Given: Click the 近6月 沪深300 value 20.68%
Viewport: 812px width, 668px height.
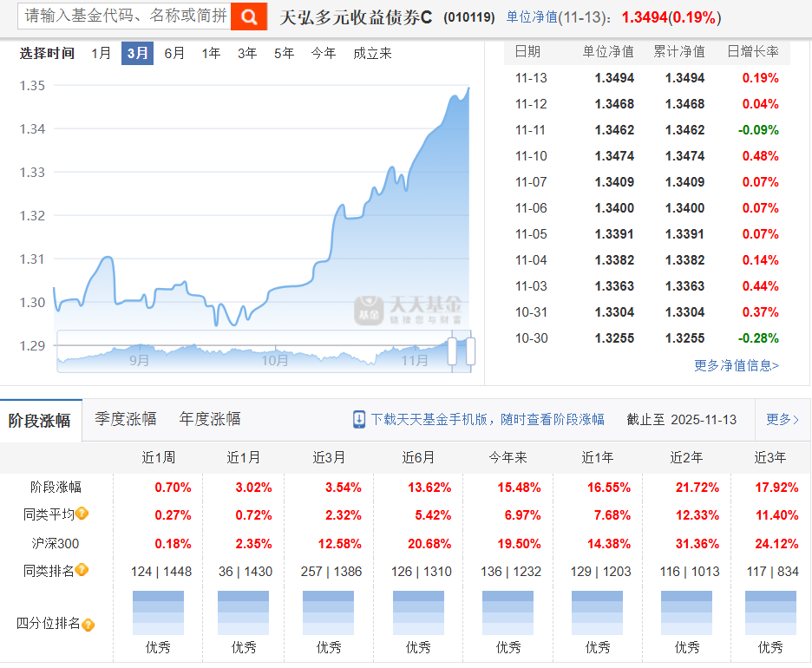Looking at the screenshot, I should click(x=429, y=544).
